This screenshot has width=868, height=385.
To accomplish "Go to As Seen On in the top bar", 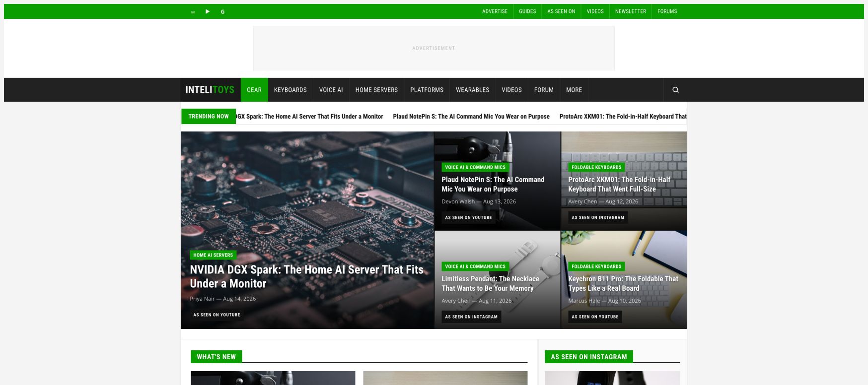I will (x=561, y=11).
